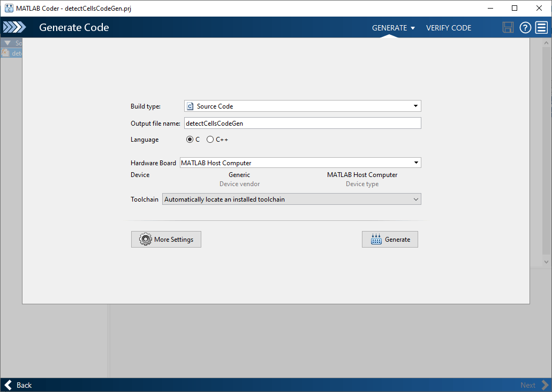Click the workflow steps chevrons icon

pos(14,27)
